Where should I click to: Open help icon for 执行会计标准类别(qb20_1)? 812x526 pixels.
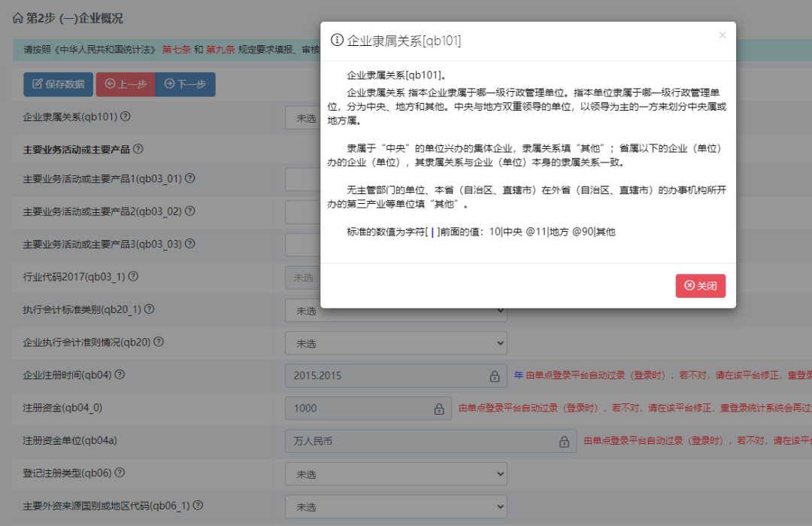[149, 309]
